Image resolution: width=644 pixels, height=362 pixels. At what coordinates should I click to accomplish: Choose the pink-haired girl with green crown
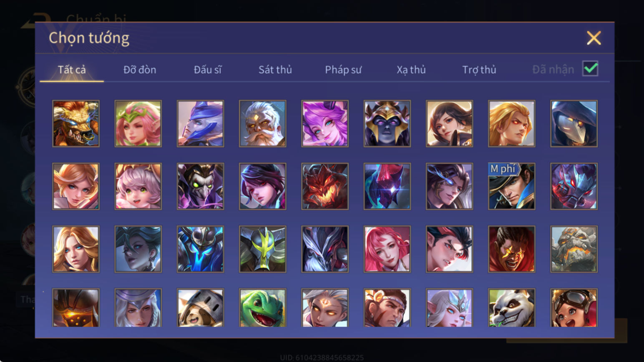[138, 124]
